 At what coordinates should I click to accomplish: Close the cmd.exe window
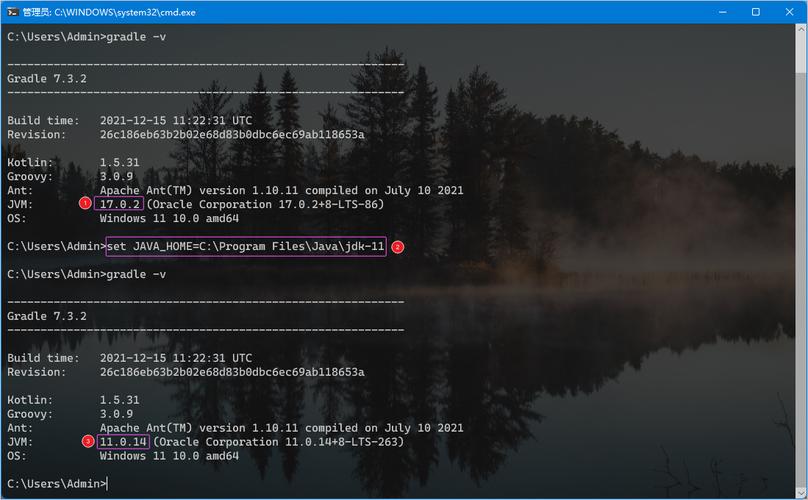[x=787, y=12]
